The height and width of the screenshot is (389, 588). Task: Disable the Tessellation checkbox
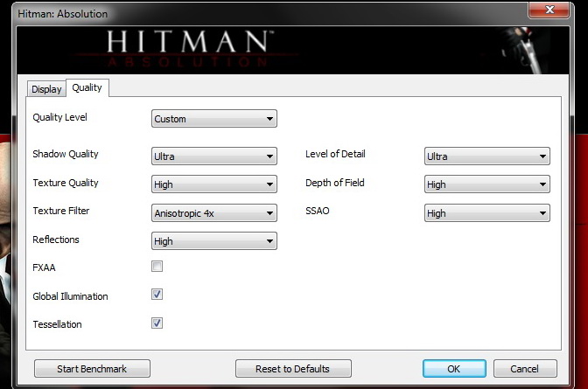157,323
